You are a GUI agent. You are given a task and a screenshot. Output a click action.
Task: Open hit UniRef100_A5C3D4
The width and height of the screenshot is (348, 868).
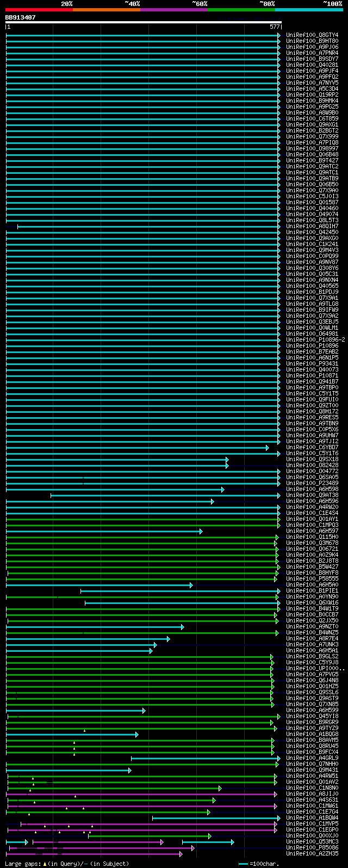tap(312, 89)
